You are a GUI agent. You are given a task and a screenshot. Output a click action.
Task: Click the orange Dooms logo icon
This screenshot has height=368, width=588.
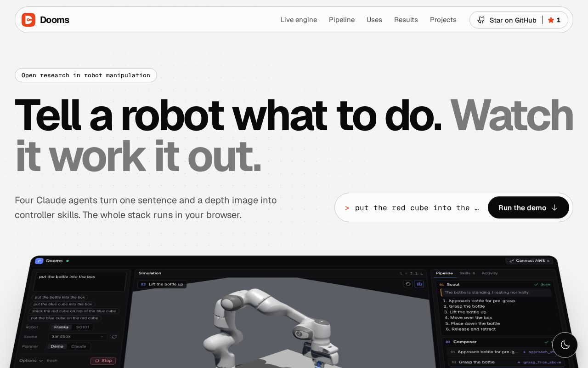[28, 20]
